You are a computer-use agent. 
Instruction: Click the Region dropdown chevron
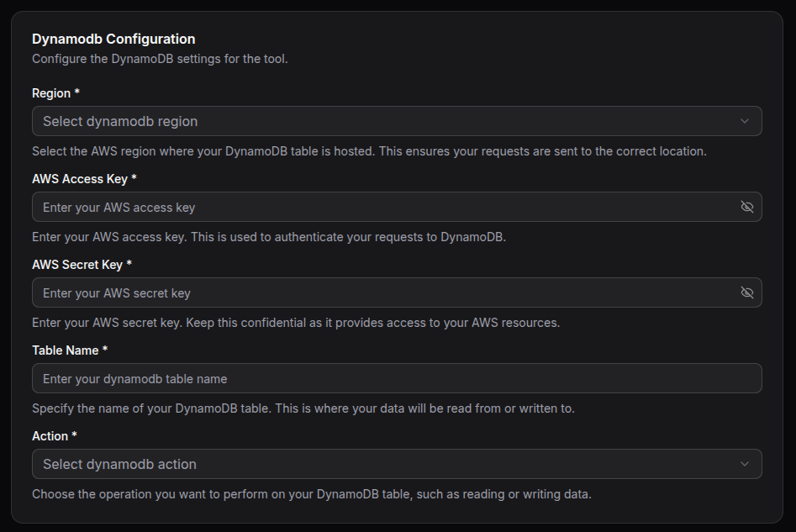pos(744,120)
